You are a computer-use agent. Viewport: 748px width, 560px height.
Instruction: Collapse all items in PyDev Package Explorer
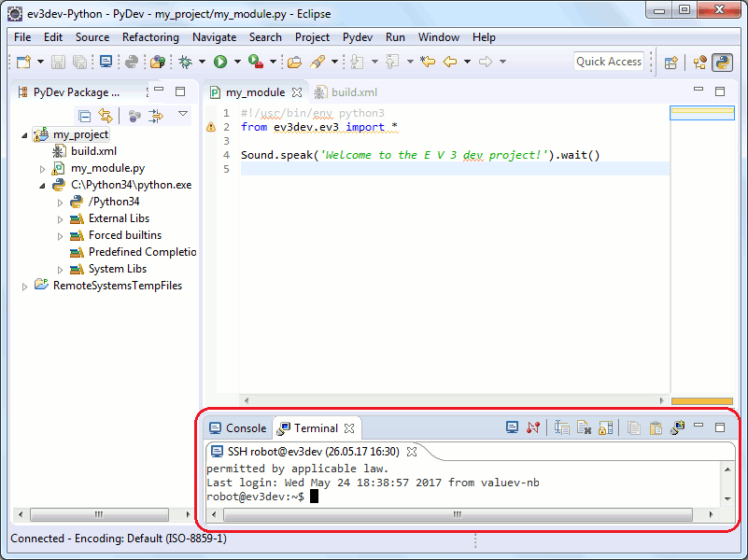(x=84, y=116)
